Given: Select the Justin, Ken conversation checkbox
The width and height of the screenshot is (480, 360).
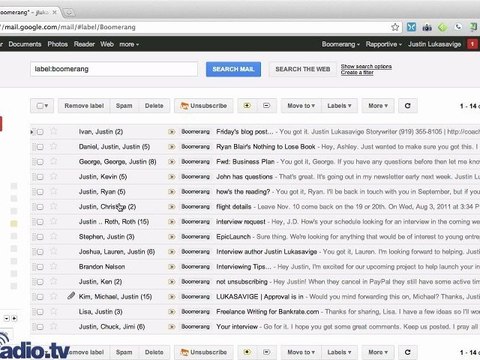Looking at the screenshot, I should [40, 282].
